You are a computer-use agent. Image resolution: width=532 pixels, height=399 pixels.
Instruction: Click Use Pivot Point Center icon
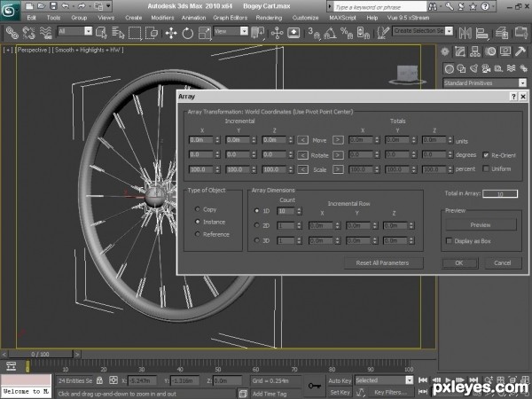click(258, 33)
